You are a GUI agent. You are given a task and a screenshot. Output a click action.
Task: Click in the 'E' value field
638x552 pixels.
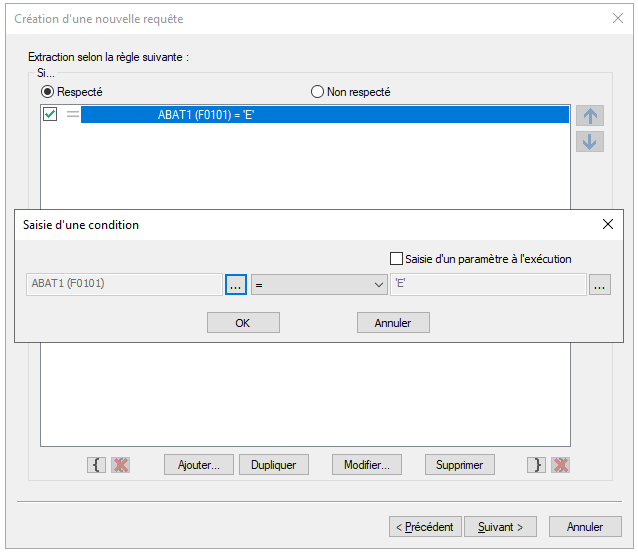pyautogui.click(x=488, y=284)
